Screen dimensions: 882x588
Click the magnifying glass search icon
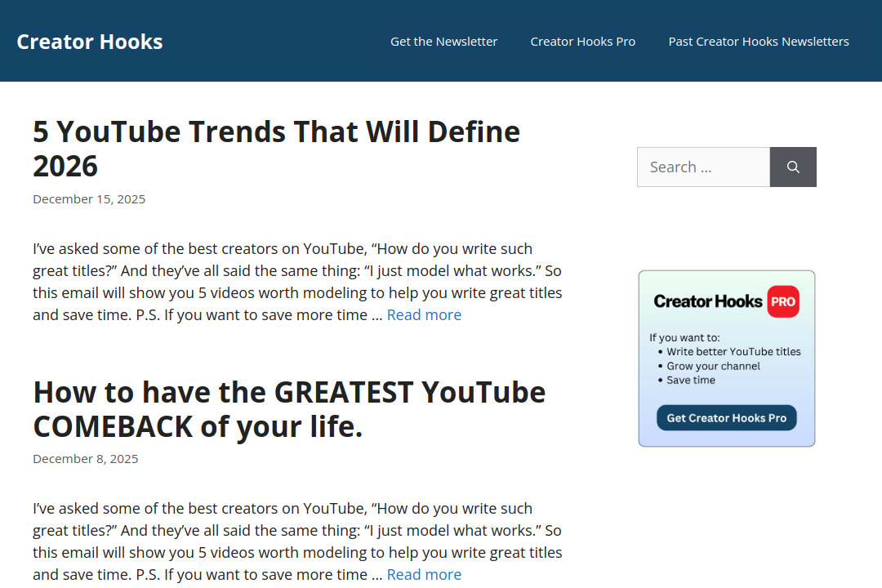click(792, 167)
